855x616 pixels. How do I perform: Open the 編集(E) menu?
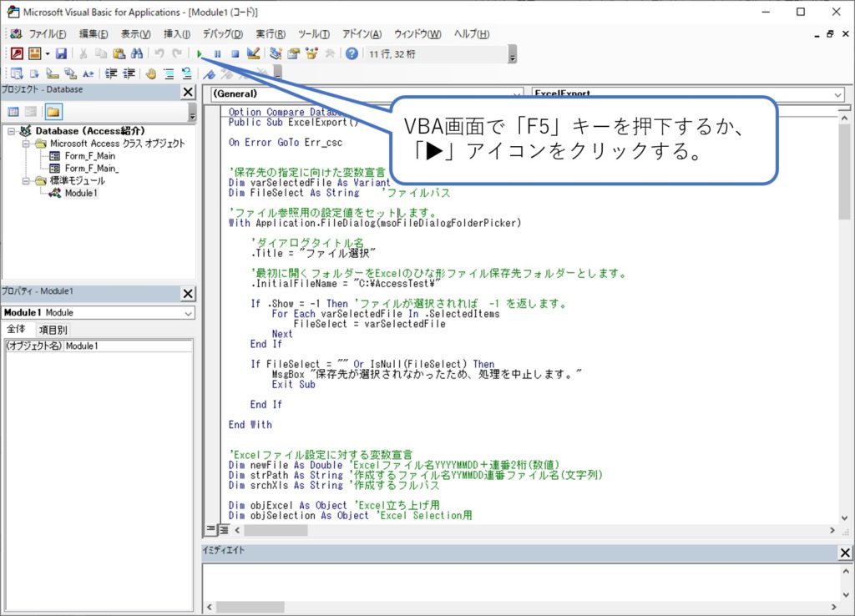pos(94,33)
